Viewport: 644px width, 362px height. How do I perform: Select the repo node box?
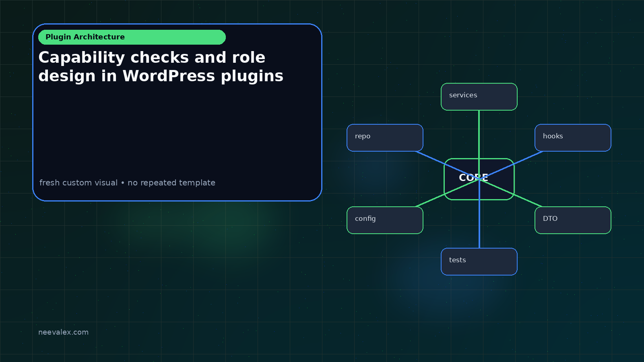click(385, 138)
